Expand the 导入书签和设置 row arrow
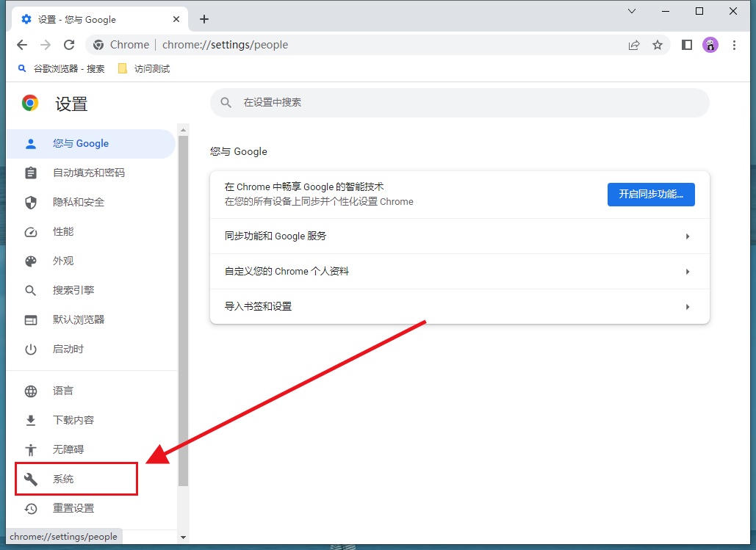The height and width of the screenshot is (550, 756). pos(688,307)
